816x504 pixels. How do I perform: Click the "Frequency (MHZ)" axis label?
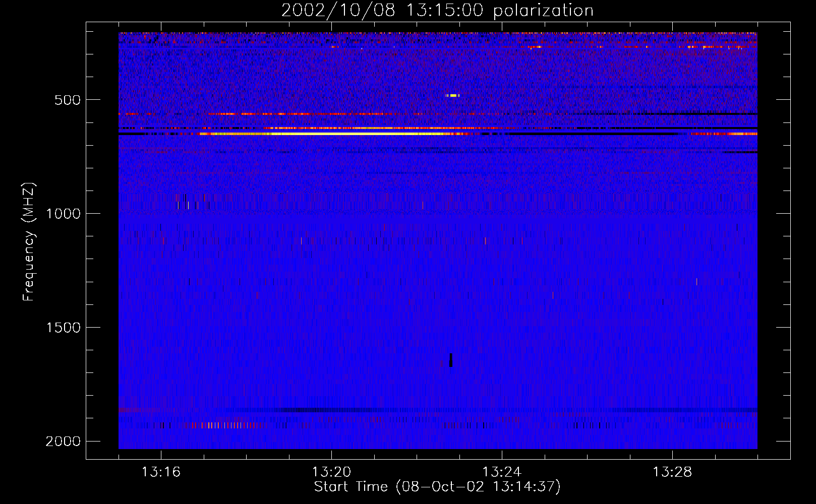pos(29,242)
